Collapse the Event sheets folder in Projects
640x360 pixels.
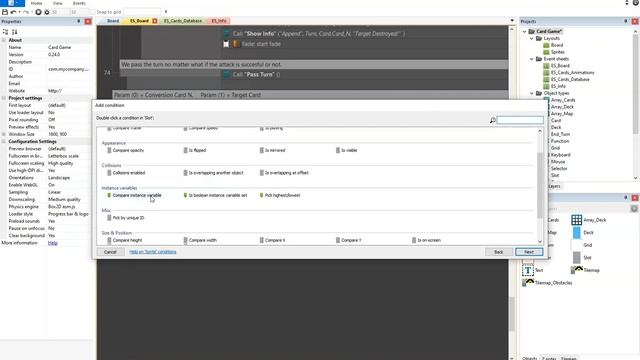[x=531, y=59]
